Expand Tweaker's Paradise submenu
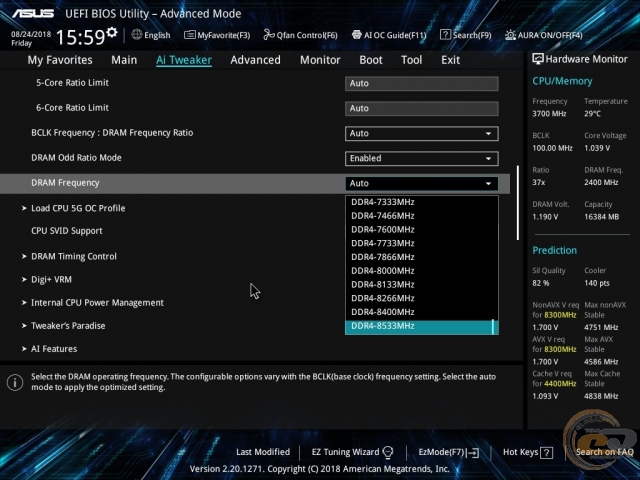640x480 pixels. click(x=64, y=326)
